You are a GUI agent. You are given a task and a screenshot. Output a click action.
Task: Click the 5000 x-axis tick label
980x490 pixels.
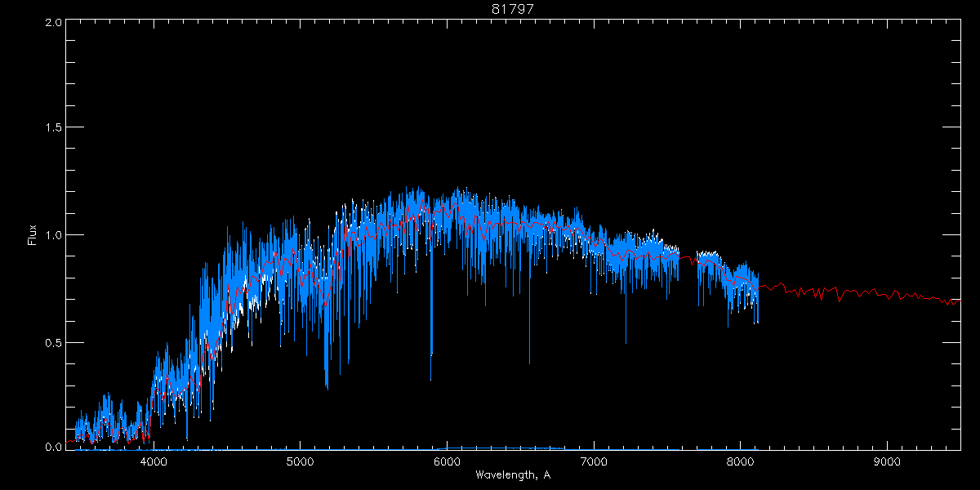point(300,461)
